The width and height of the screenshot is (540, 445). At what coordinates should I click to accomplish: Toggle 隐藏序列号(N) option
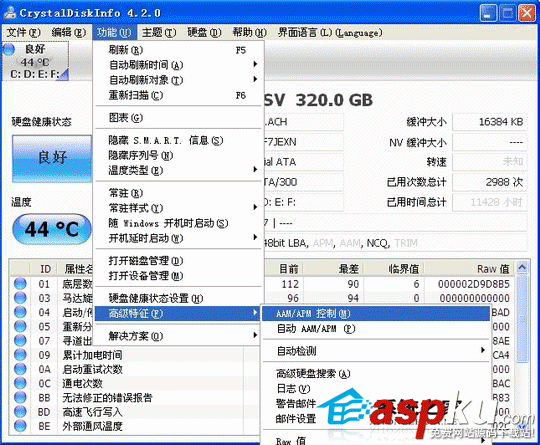click(x=178, y=155)
